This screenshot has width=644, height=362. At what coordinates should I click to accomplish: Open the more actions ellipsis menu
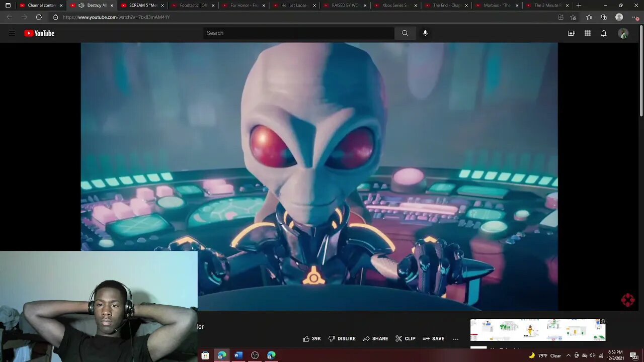[x=456, y=339]
